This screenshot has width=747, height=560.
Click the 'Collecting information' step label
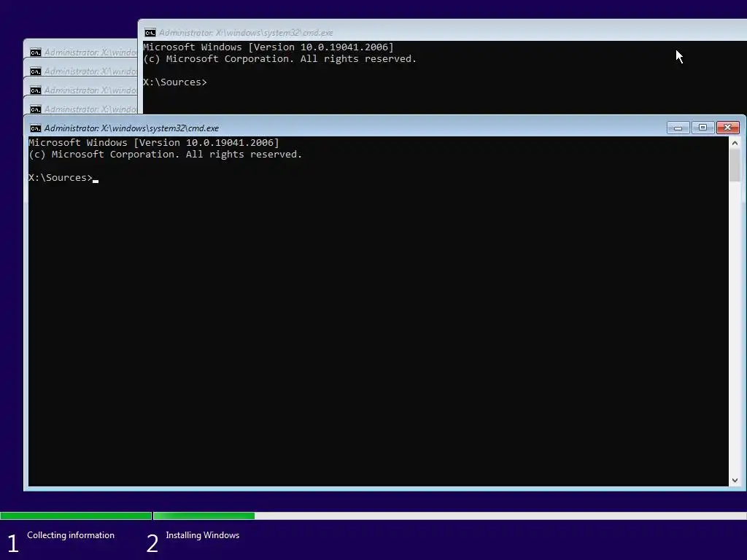(71, 535)
